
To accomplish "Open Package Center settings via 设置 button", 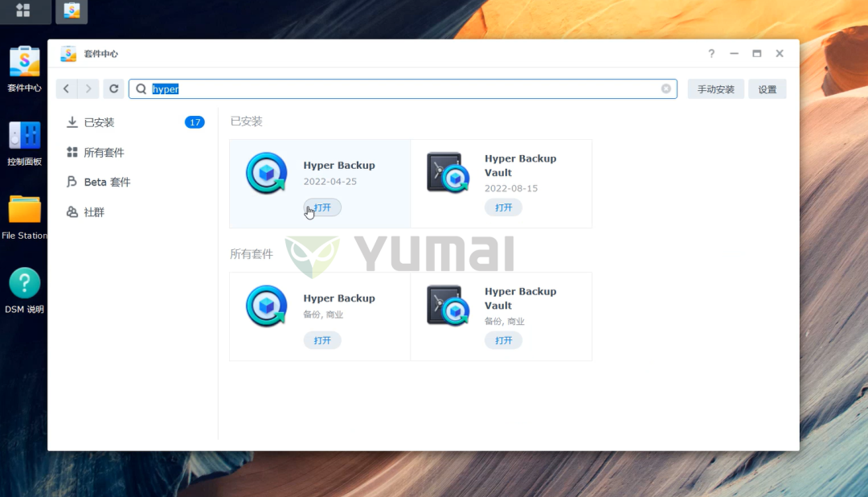I will [x=767, y=88].
